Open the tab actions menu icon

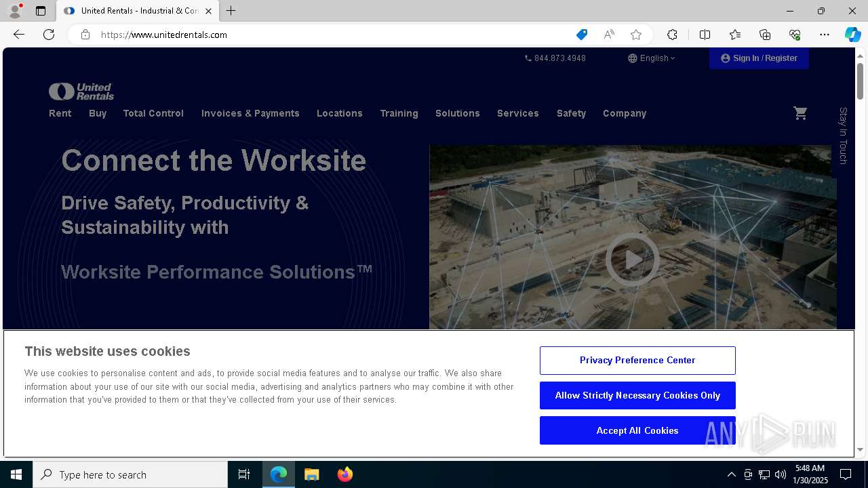(x=41, y=11)
